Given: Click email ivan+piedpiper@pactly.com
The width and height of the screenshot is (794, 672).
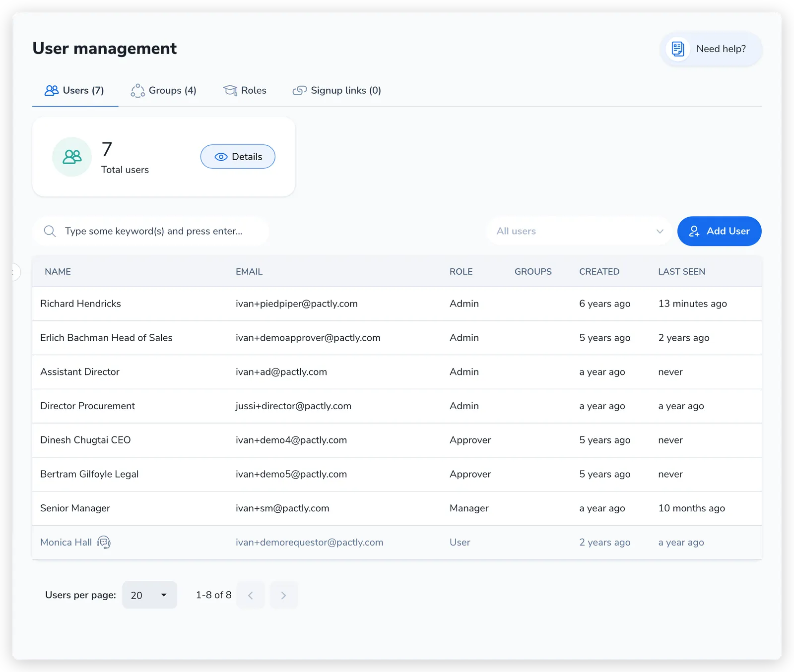Looking at the screenshot, I should coord(297,304).
